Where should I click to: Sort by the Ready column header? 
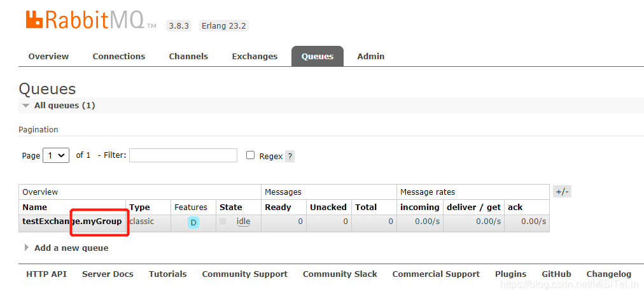pos(278,208)
